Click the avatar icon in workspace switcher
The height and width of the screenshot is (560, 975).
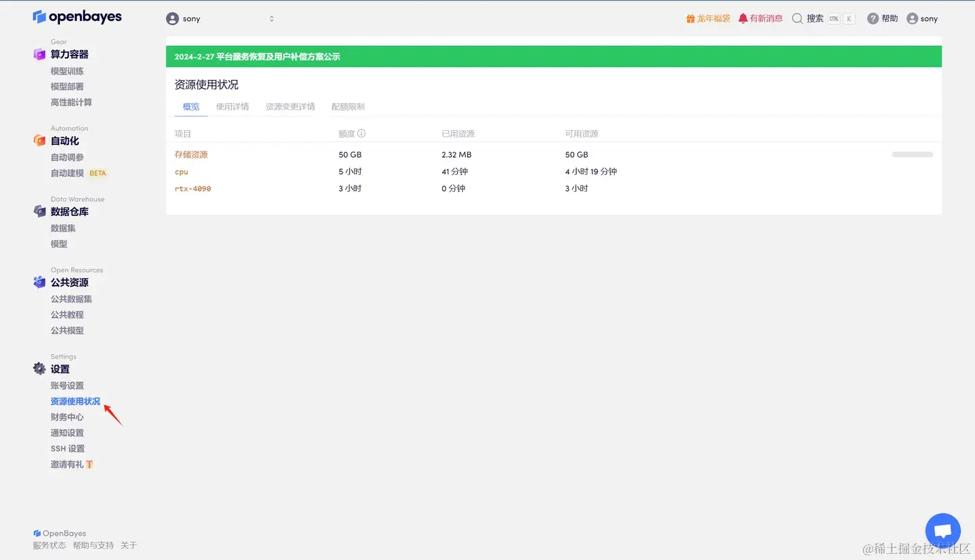pyautogui.click(x=173, y=19)
